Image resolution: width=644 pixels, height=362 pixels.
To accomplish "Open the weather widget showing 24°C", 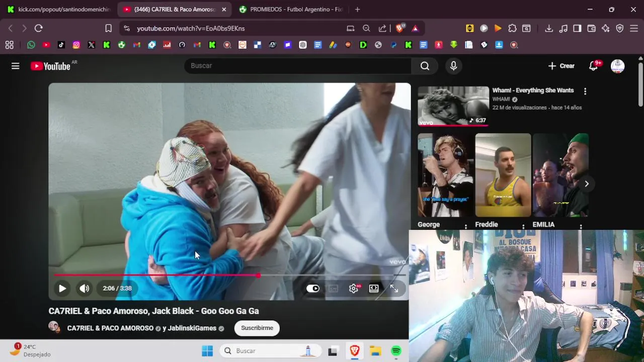I will tap(30, 350).
